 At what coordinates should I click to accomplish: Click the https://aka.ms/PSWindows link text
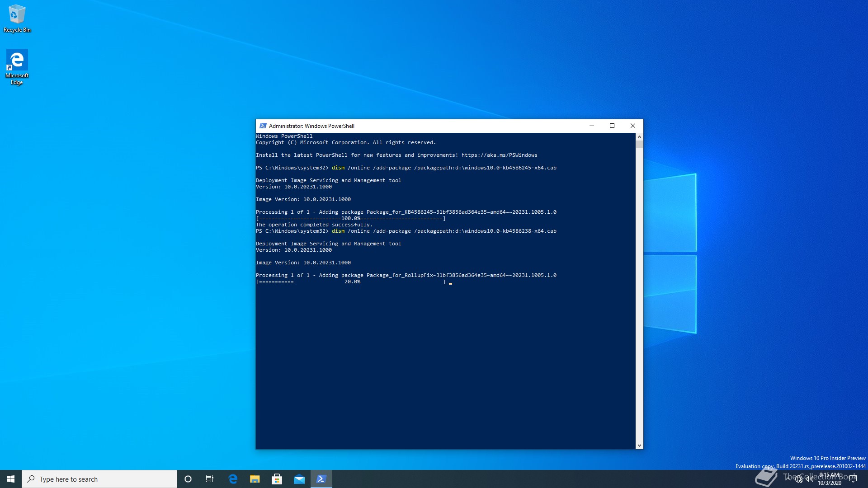pyautogui.click(x=499, y=155)
